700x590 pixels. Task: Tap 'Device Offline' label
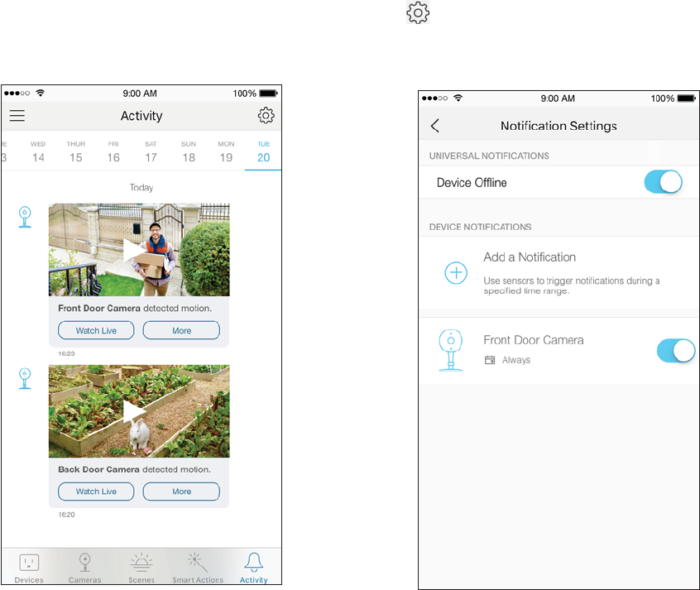tap(472, 183)
